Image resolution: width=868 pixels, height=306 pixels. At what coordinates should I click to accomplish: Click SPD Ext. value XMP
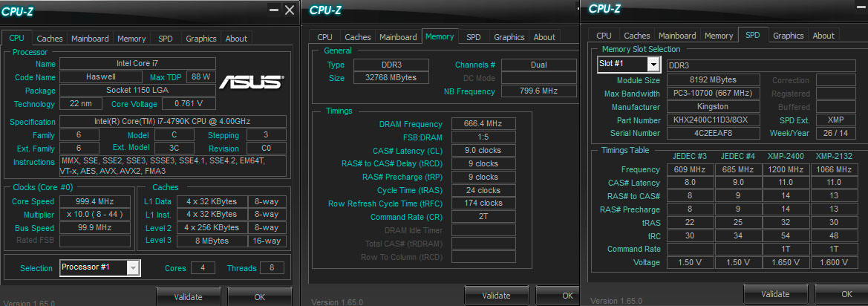[x=836, y=120]
